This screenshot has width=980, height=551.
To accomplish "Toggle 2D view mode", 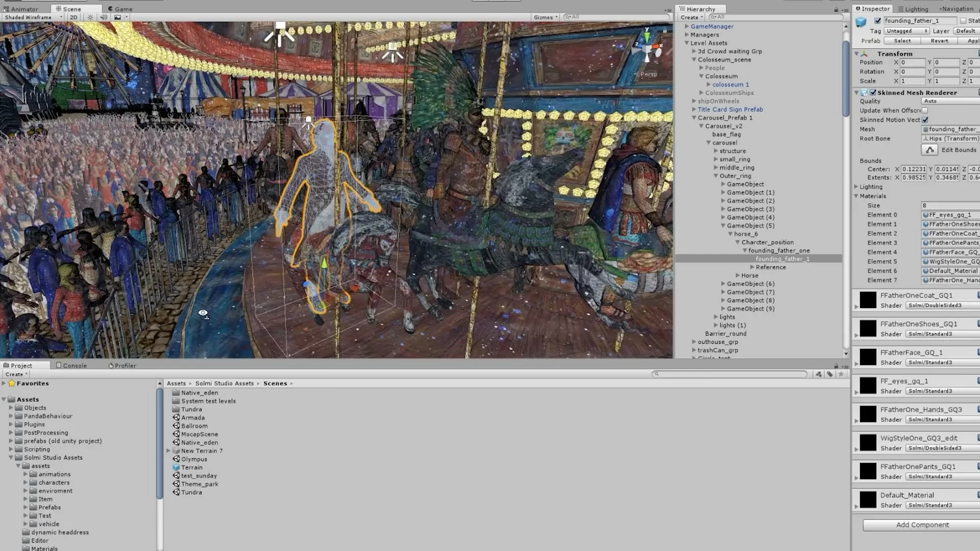I will [73, 17].
